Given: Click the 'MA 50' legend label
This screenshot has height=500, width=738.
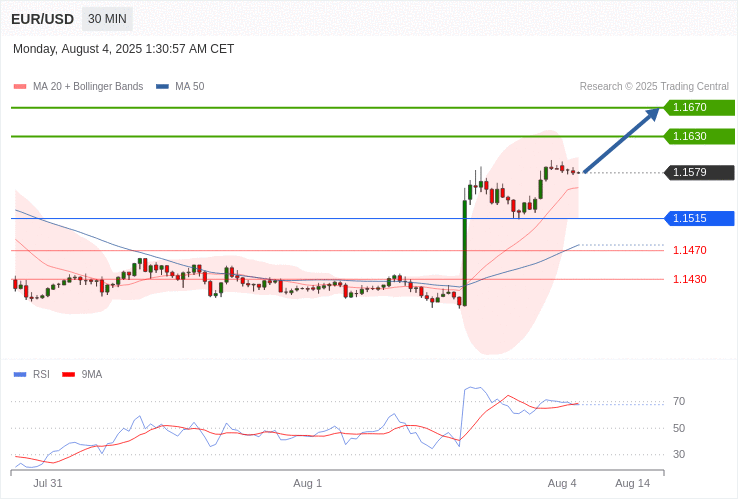Looking at the screenshot, I should click(190, 87).
